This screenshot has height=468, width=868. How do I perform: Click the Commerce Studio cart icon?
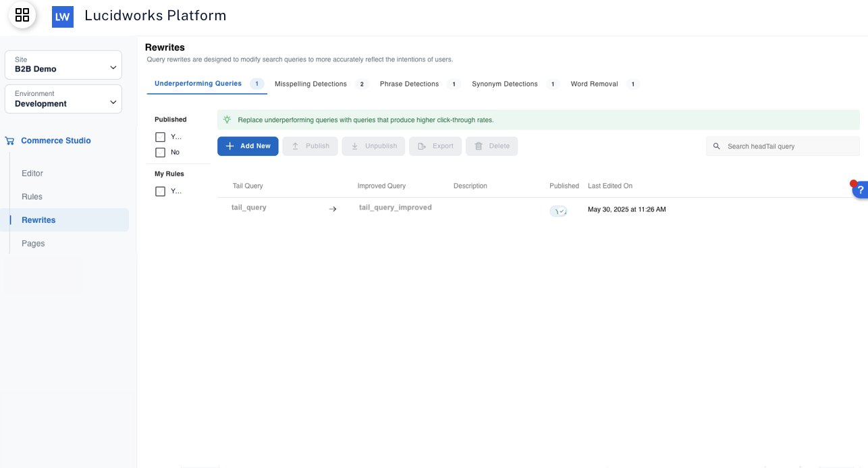[x=9, y=140]
